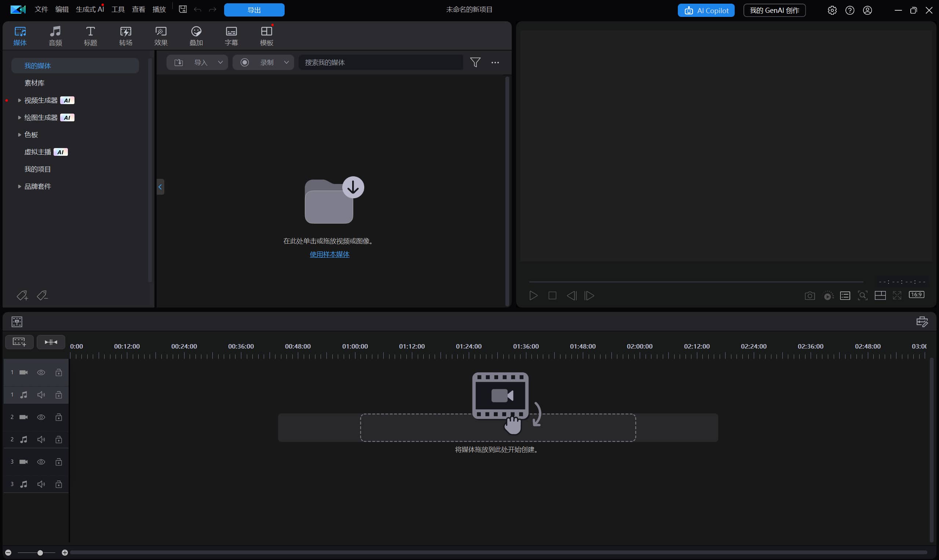Click the timeline zoom slider handle
Viewport: 939px width, 560px height.
[x=40, y=553]
